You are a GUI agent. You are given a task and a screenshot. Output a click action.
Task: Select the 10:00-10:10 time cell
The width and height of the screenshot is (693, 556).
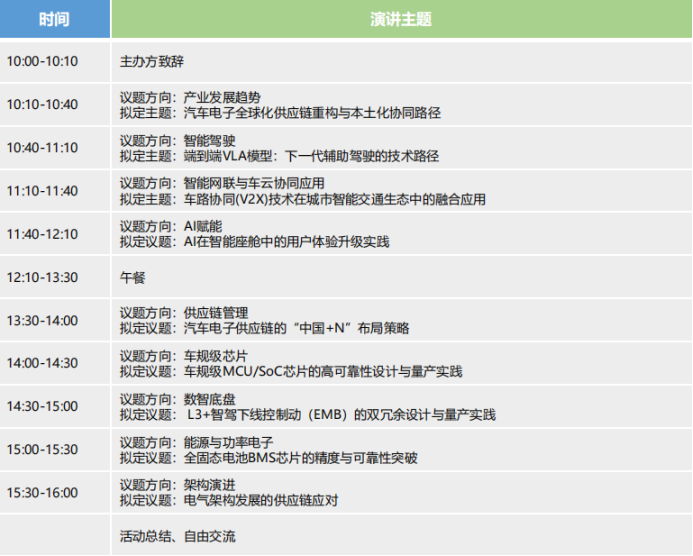click(42, 61)
